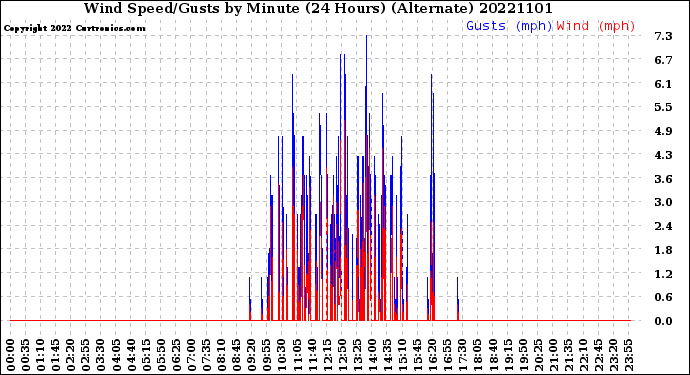Image resolution: width=690 pixels, height=375 pixels.
Task: Click the 21:00 time label
Action: [x=553, y=355]
